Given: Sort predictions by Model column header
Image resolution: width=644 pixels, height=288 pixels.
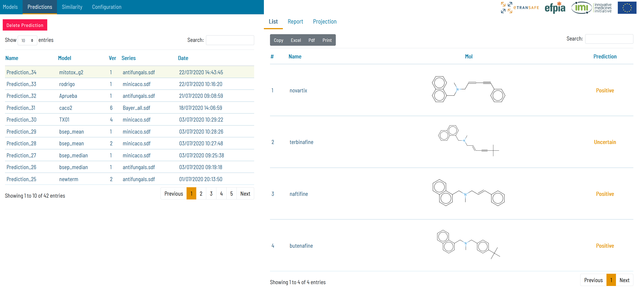Looking at the screenshot, I should tap(64, 58).
